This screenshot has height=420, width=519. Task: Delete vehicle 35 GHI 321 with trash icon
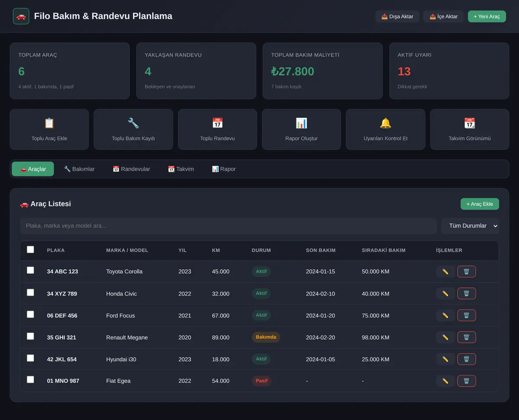[x=467, y=337]
